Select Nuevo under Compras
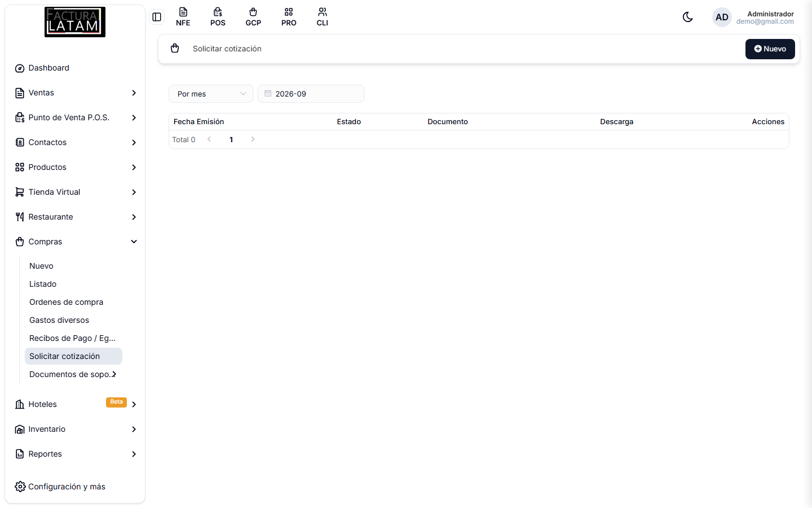This screenshot has width=812, height=508. tap(41, 266)
